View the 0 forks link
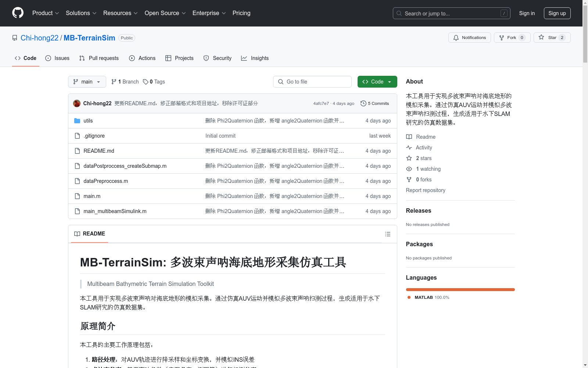The height and width of the screenshot is (368, 588). pos(419,180)
